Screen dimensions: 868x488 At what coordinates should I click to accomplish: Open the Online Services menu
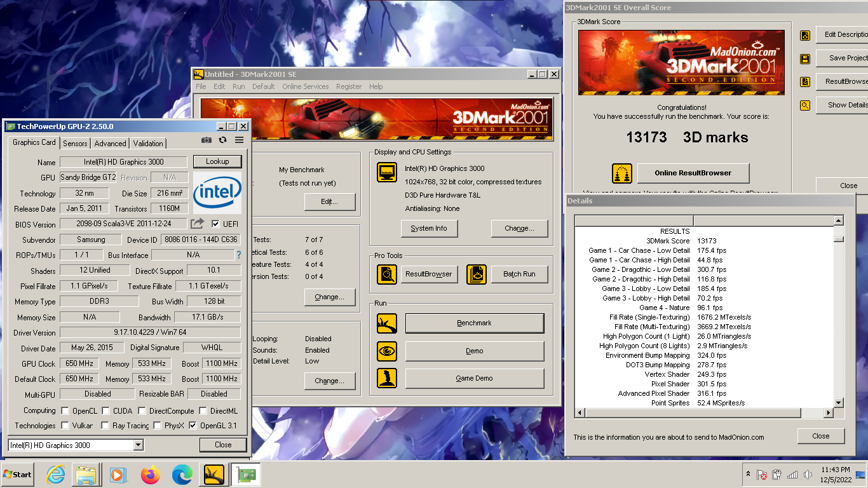point(305,86)
